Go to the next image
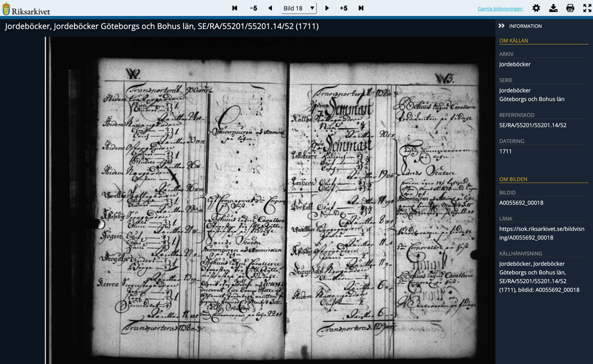 [x=327, y=8]
